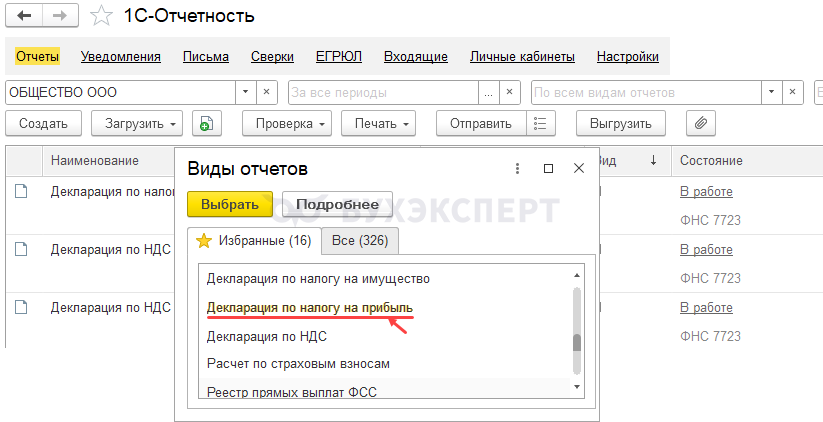Open the third row's В работе link
This screenshot has height=422, width=823.
point(706,307)
